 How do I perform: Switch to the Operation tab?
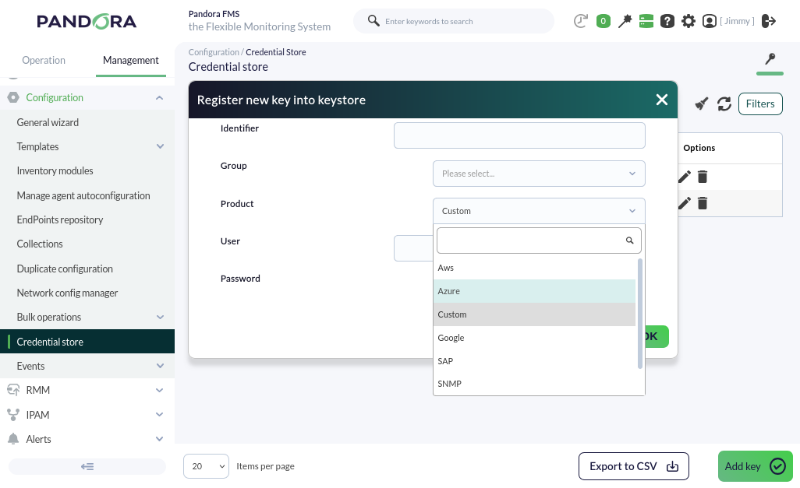[x=44, y=60]
